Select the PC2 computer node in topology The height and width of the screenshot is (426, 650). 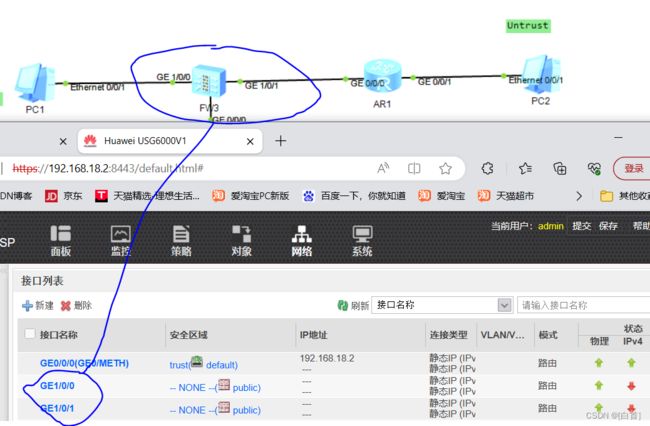540,74
